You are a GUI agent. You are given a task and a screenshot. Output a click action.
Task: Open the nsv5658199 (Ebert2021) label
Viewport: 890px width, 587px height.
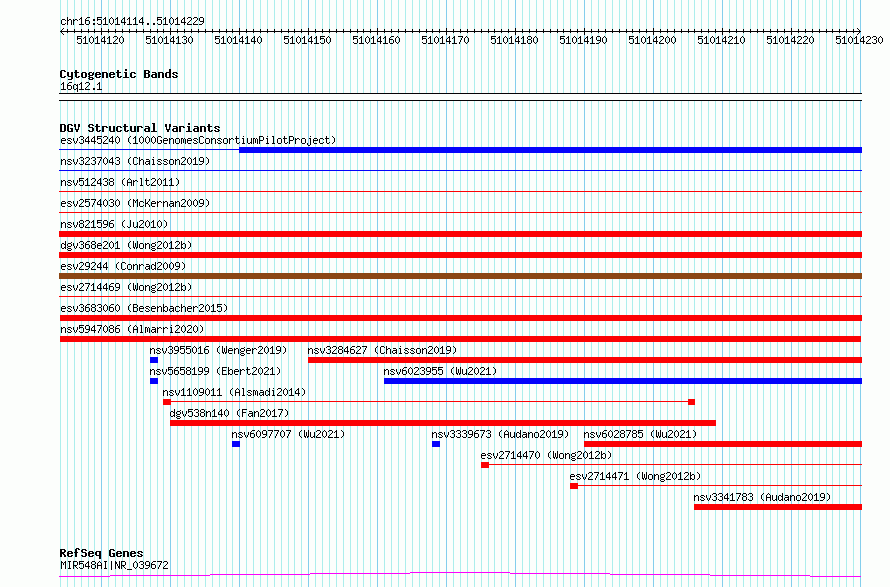click(x=215, y=371)
